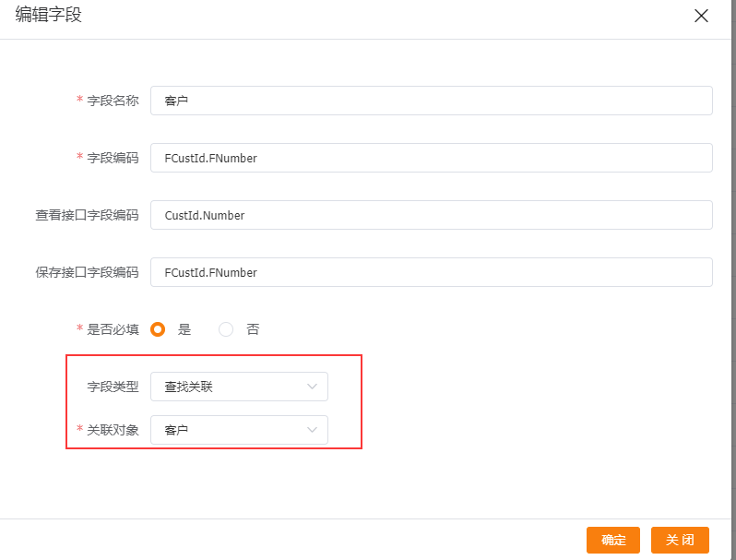
Task: Click the 是否必填 label
Action: click(x=113, y=329)
